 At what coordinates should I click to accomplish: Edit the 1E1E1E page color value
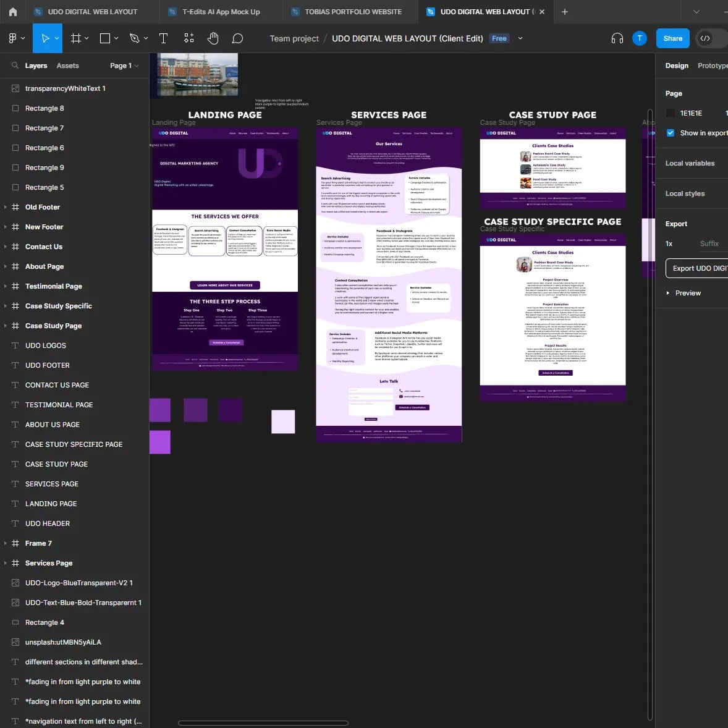[691, 113]
